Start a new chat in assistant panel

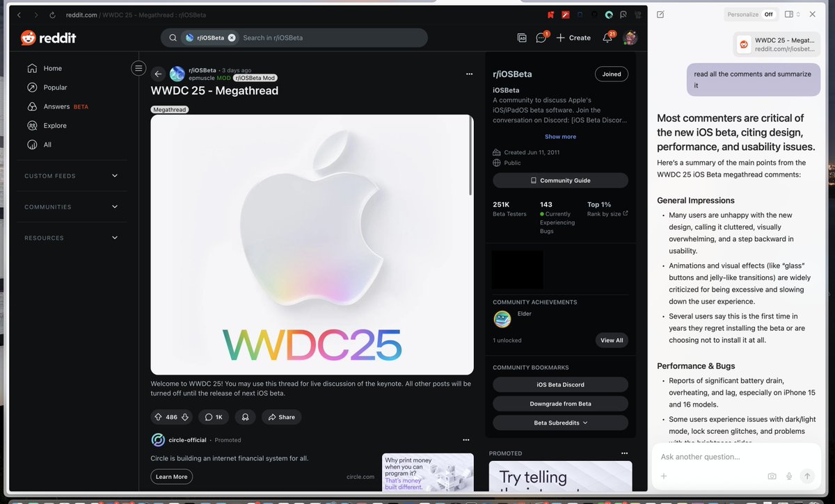660,15
